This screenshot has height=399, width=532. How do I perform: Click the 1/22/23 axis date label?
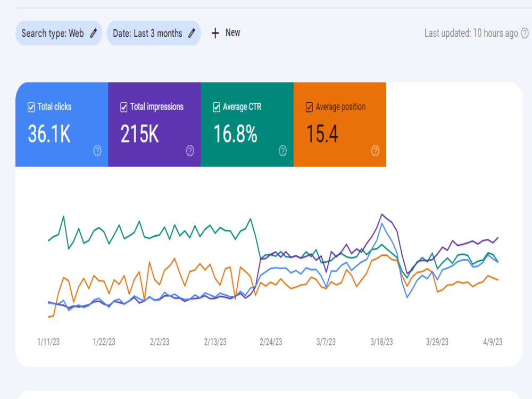(x=104, y=342)
